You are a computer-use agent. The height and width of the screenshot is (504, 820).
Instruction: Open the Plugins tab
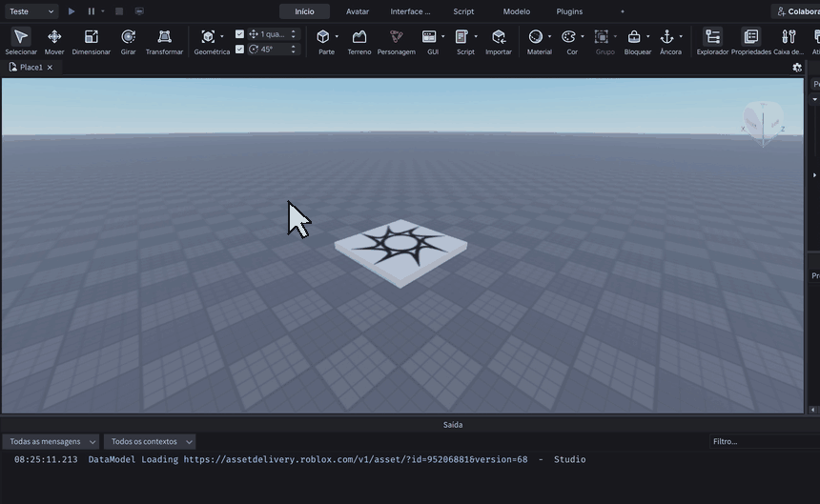pos(569,11)
